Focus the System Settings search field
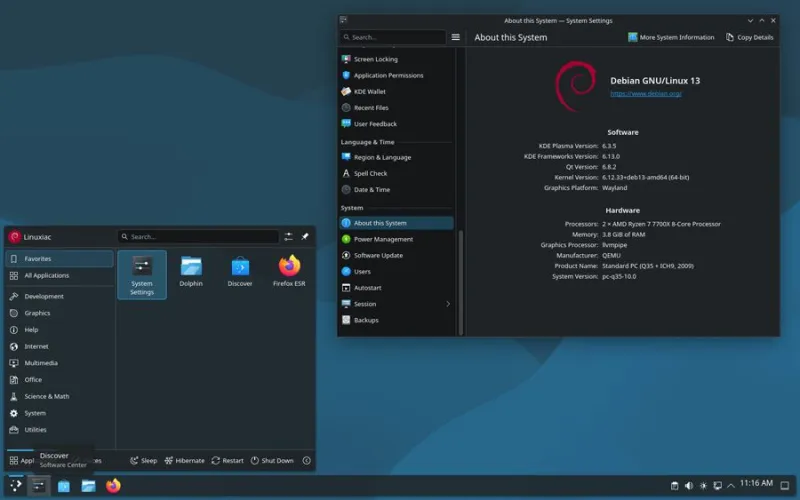 click(x=393, y=37)
